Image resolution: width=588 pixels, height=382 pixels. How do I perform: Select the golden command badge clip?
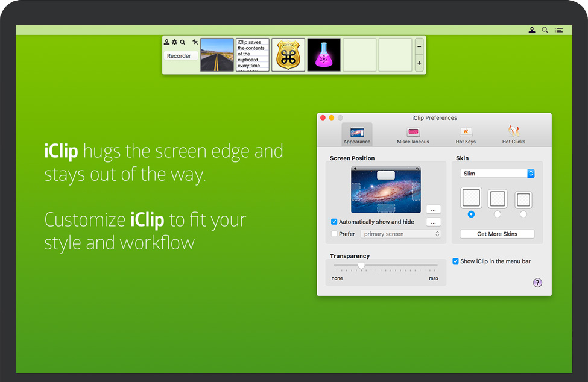tap(288, 55)
